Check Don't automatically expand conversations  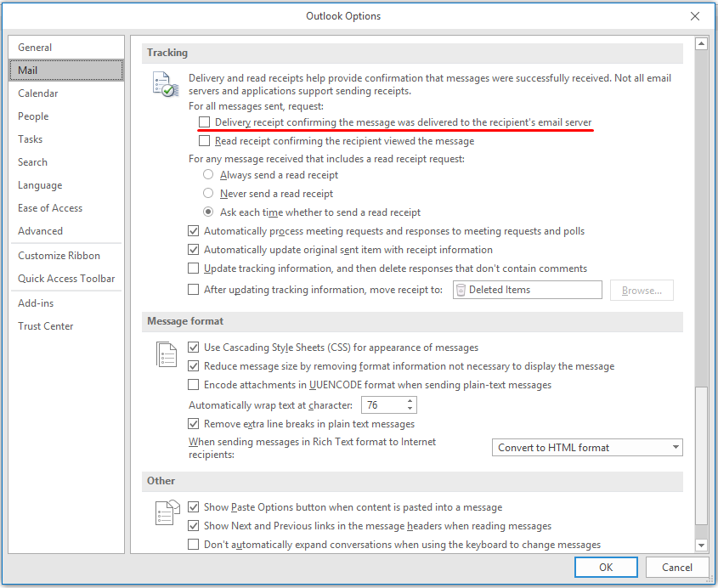pos(193,545)
